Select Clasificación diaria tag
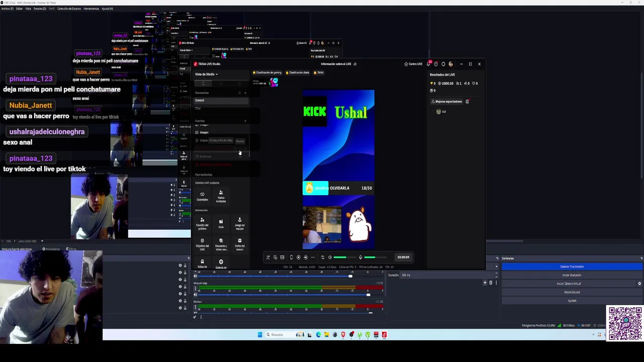 point(297,72)
